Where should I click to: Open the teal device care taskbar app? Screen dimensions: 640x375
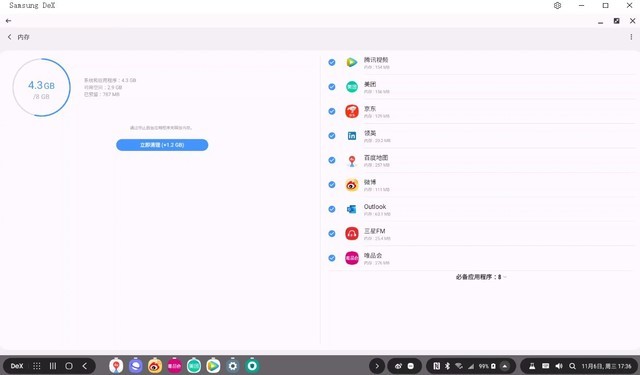coord(252,366)
